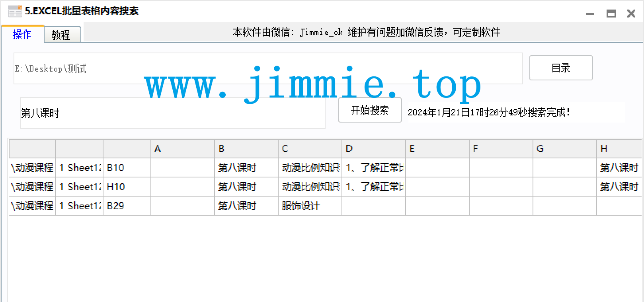
Task: Select column header F
Action: click(501, 149)
